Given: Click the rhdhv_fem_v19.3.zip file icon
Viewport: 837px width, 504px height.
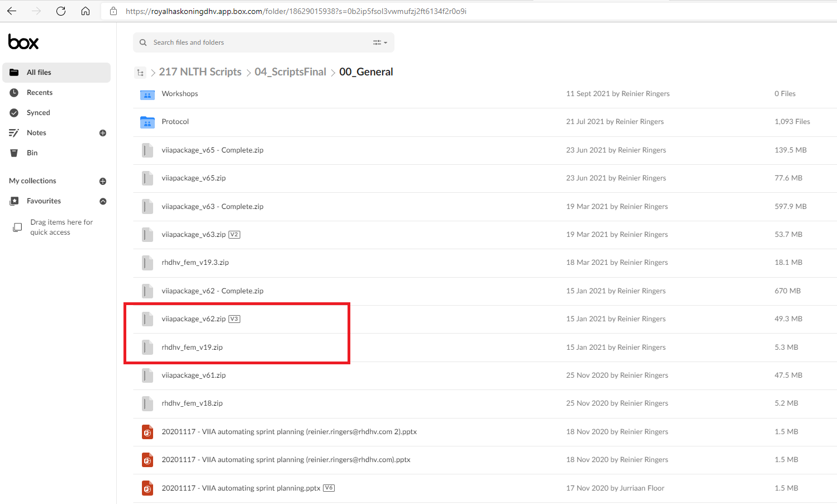Looking at the screenshot, I should 148,263.
